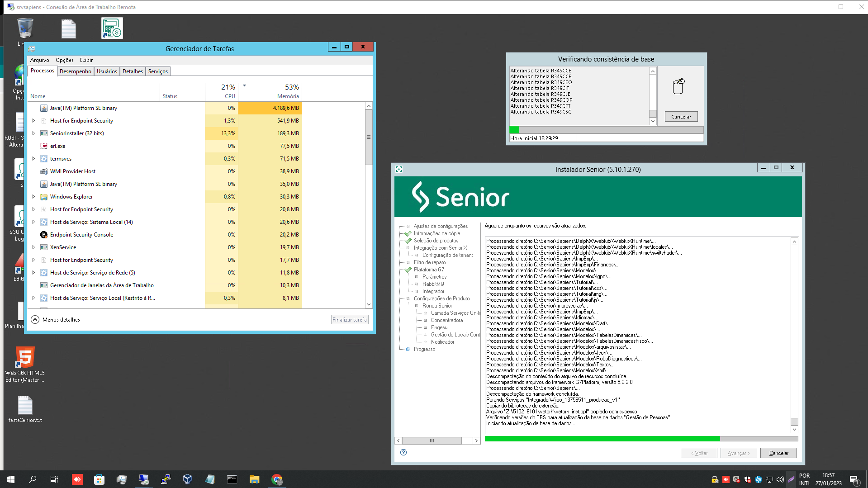This screenshot has height=488, width=868.
Task: Open the Arquivo menu
Action: click(40, 60)
